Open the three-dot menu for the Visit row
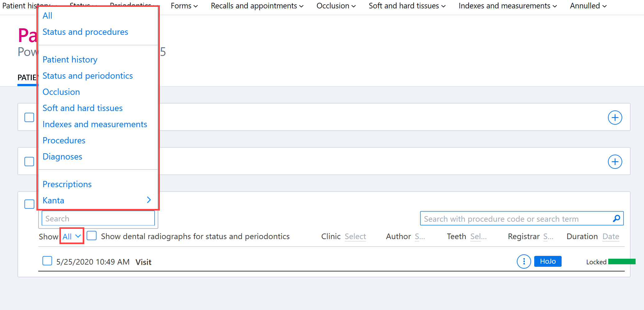 (524, 261)
